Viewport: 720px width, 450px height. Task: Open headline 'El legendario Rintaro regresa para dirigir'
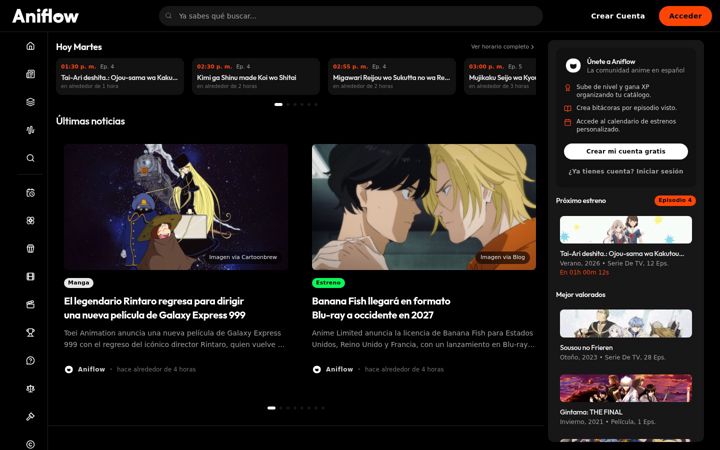coord(155,308)
